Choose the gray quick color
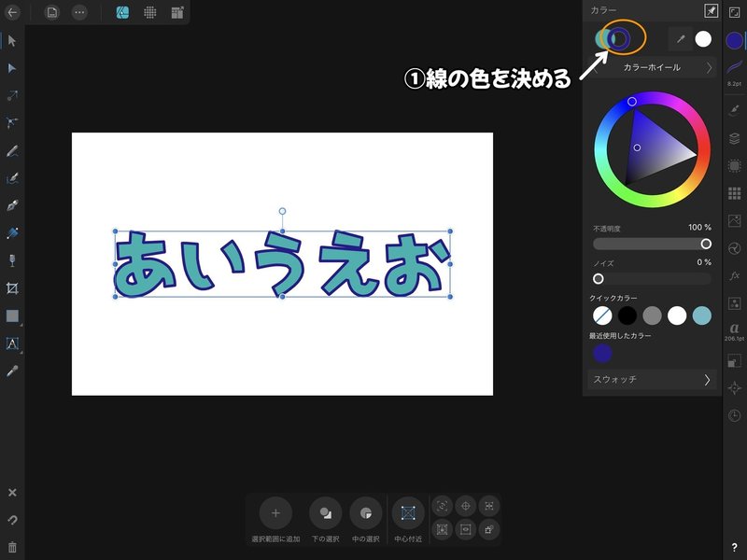Image resolution: width=747 pixels, height=560 pixels. tap(652, 315)
